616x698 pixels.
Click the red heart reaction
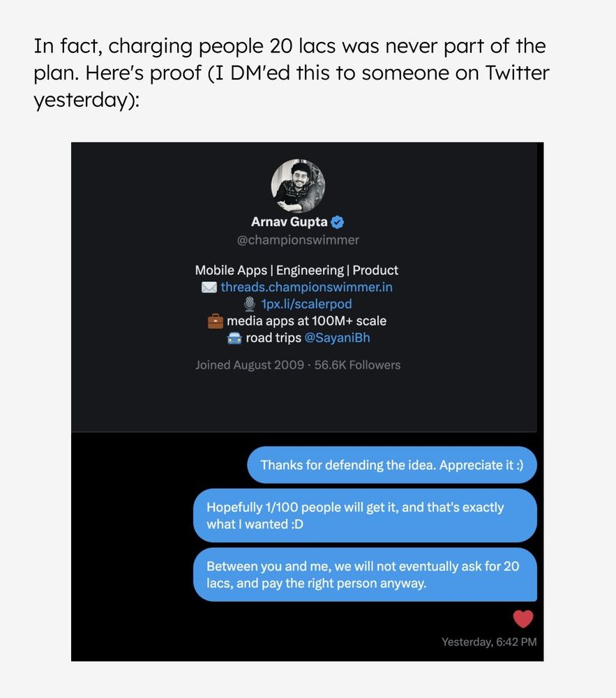[523, 618]
